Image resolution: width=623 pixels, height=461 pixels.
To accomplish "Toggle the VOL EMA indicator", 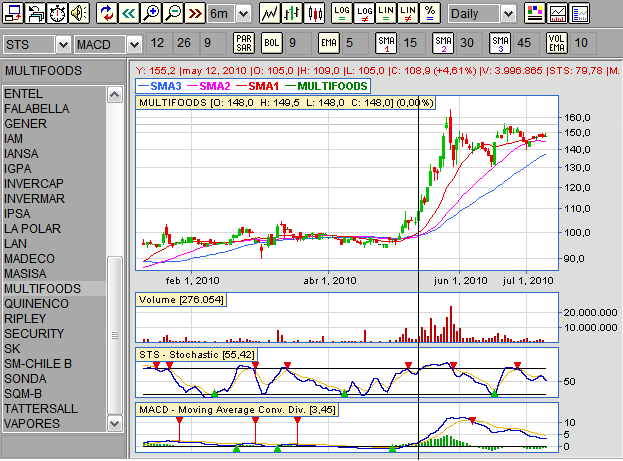I will (557, 43).
